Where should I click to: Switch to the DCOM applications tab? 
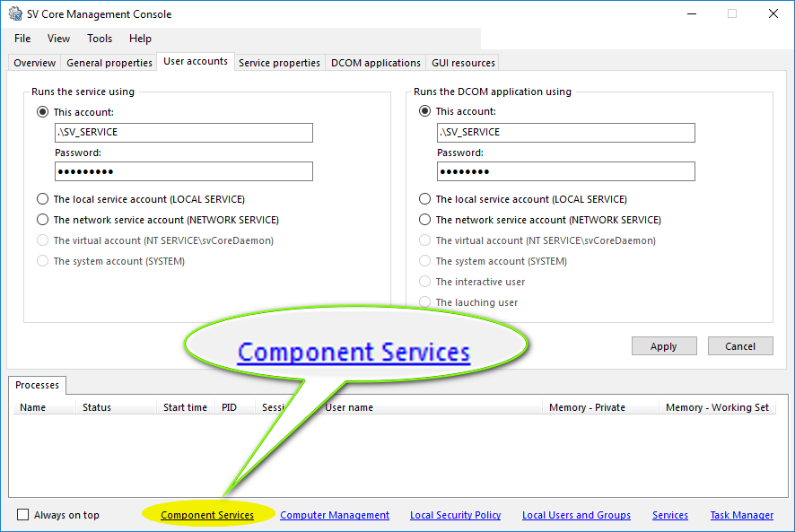pos(375,63)
